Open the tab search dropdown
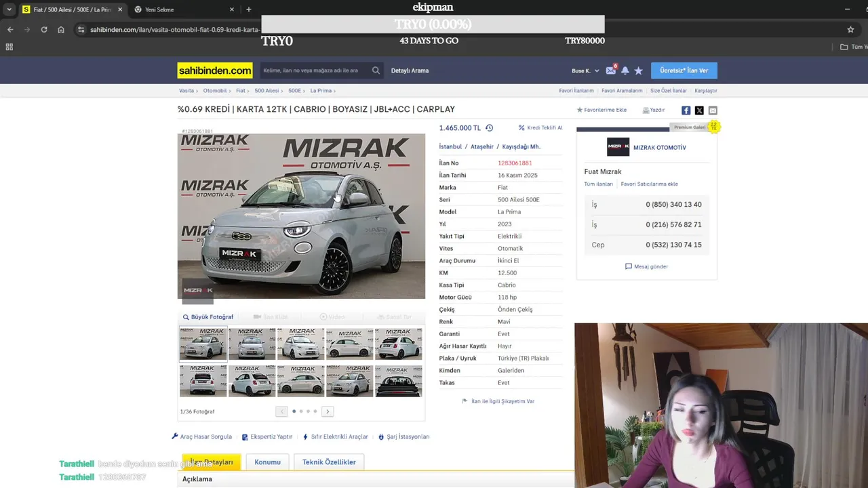Viewport: 868px width, 488px height. pos(9,9)
